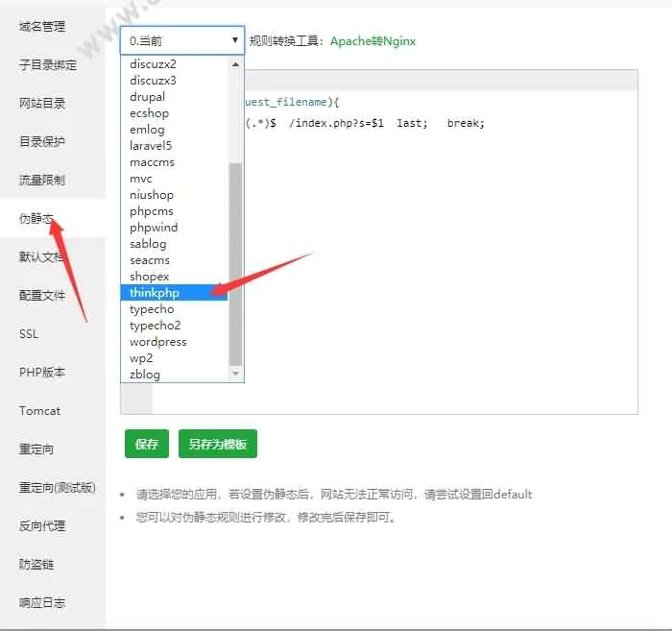672x631 pixels.
Task: Pick laravel5 from the dropdown options
Action: [x=152, y=146]
